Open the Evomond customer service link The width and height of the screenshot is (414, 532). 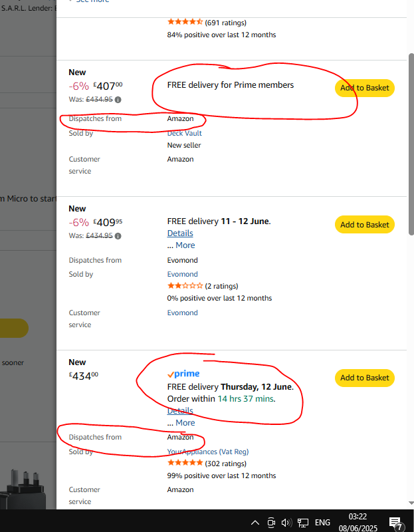(x=182, y=313)
